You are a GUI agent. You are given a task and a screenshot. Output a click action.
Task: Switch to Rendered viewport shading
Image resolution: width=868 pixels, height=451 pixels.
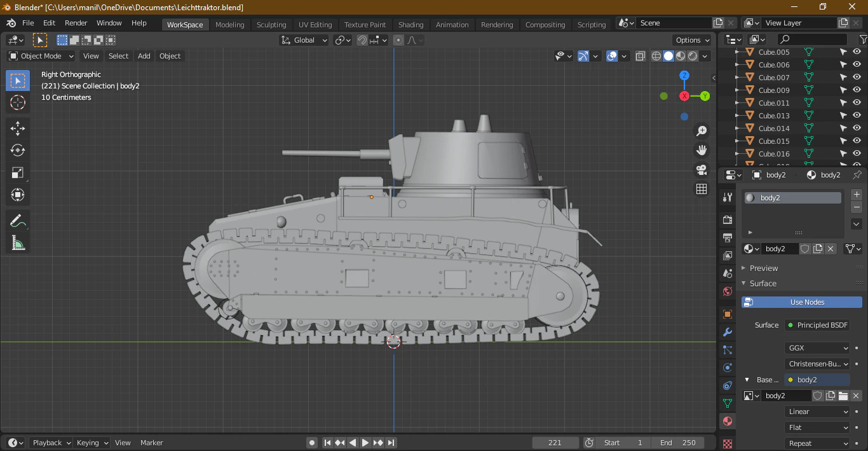693,56
